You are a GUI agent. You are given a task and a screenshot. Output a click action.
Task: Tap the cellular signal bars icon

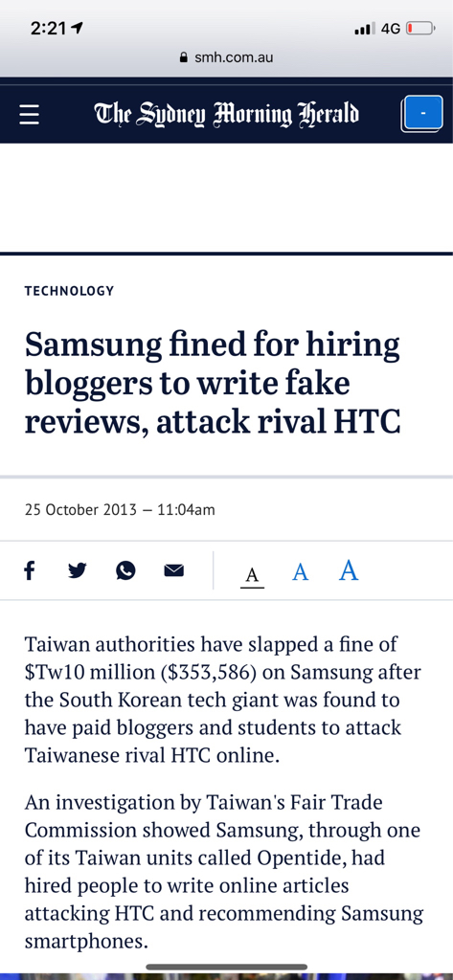(365, 29)
